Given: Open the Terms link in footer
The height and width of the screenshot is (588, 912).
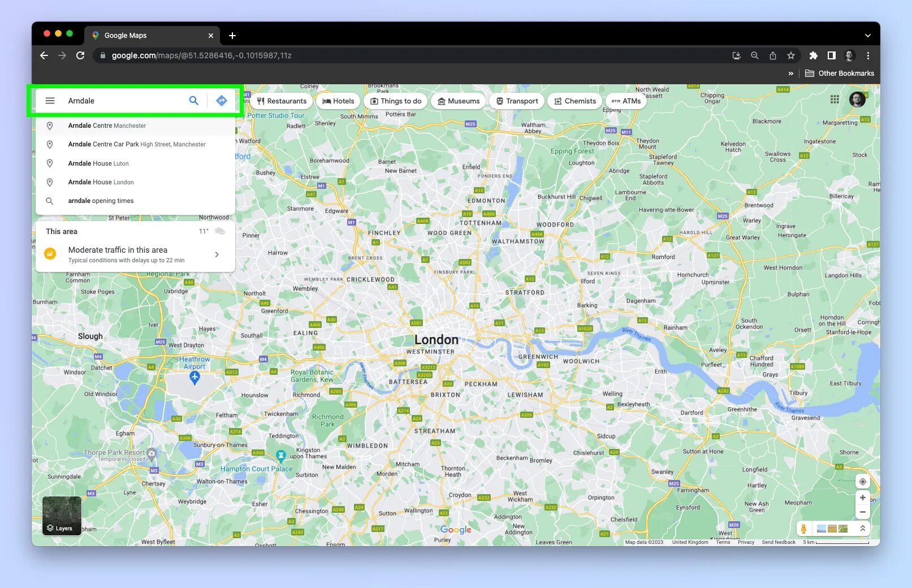Looking at the screenshot, I should tap(723, 542).
